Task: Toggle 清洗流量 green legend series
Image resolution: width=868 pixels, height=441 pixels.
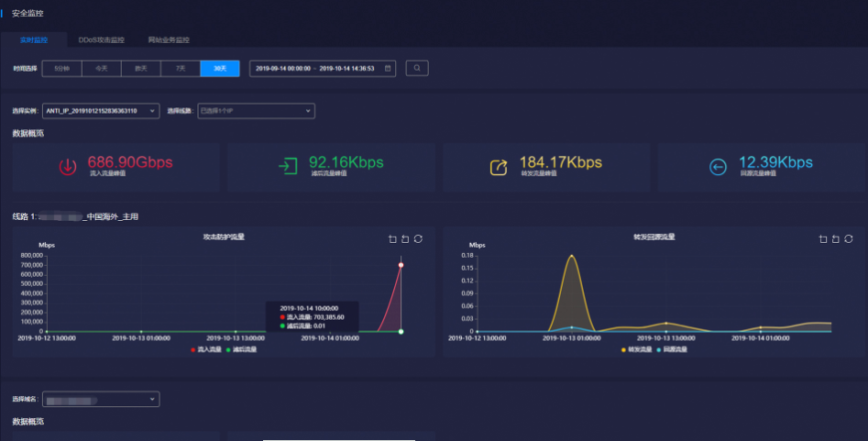Action: (x=239, y=349)
